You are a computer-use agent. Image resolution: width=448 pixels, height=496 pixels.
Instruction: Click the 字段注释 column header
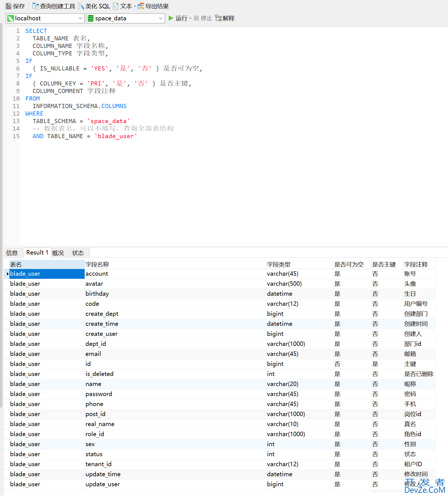(x=419, y=264)
